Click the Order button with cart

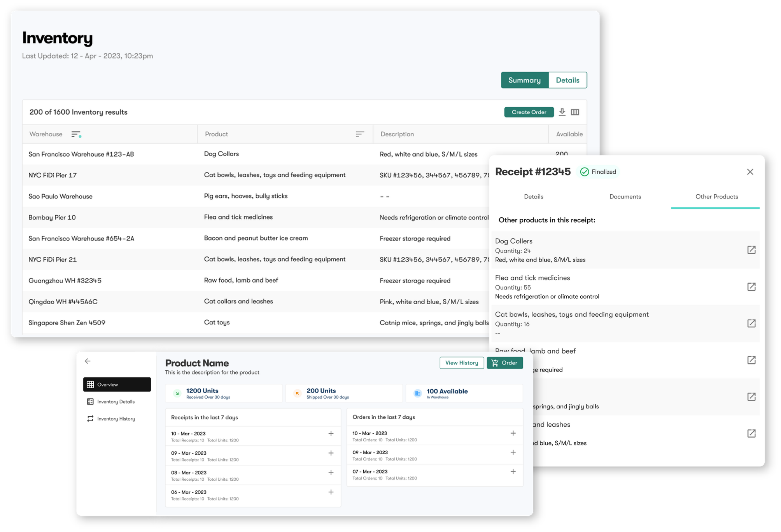point(505,363)
